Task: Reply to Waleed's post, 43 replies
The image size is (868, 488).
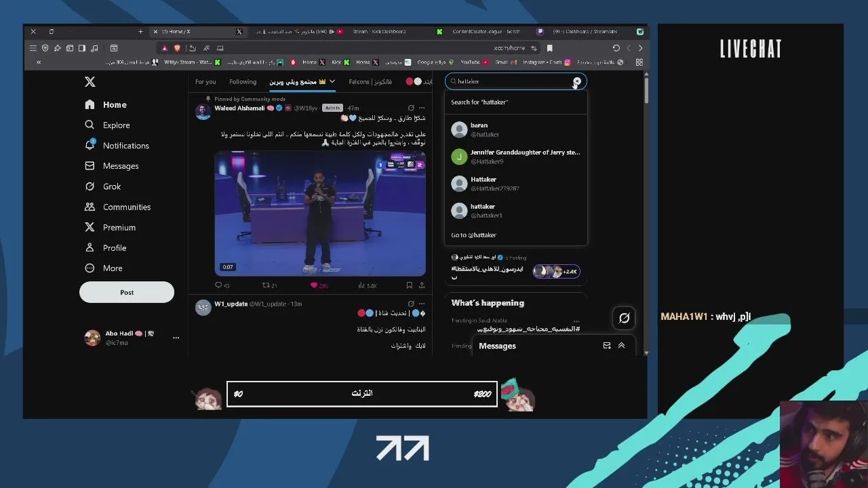Action: click(x=222, y=285)
